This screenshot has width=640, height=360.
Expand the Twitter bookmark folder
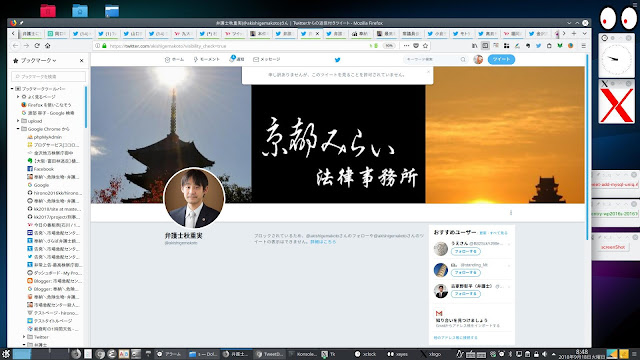tap(24, 337)
